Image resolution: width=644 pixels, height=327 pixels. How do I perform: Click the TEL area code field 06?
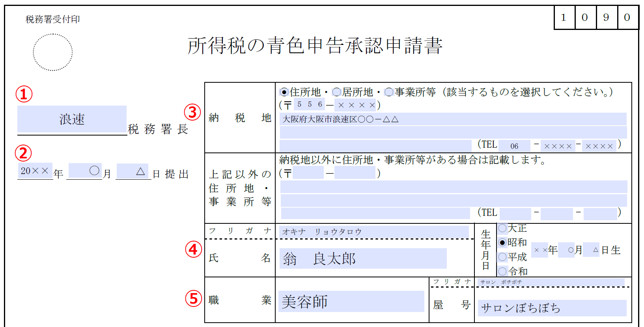[x=515, y=146]
